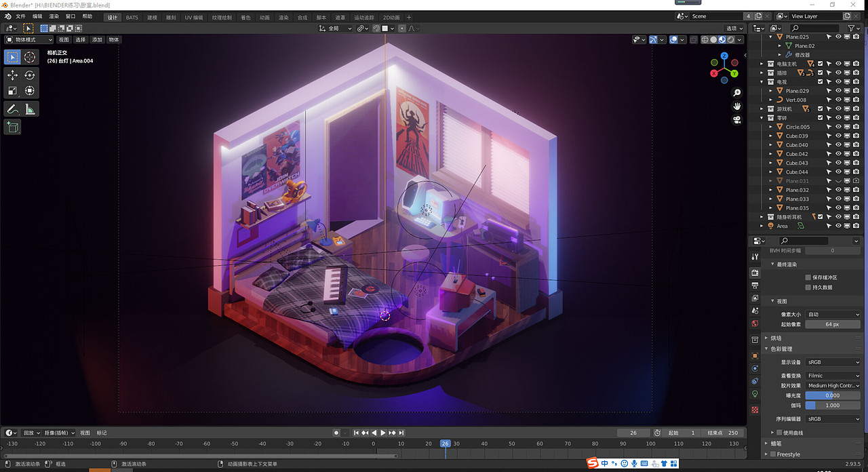Select the Annotate pencil tool
The image size is (868, 472).
coord(12,109)
